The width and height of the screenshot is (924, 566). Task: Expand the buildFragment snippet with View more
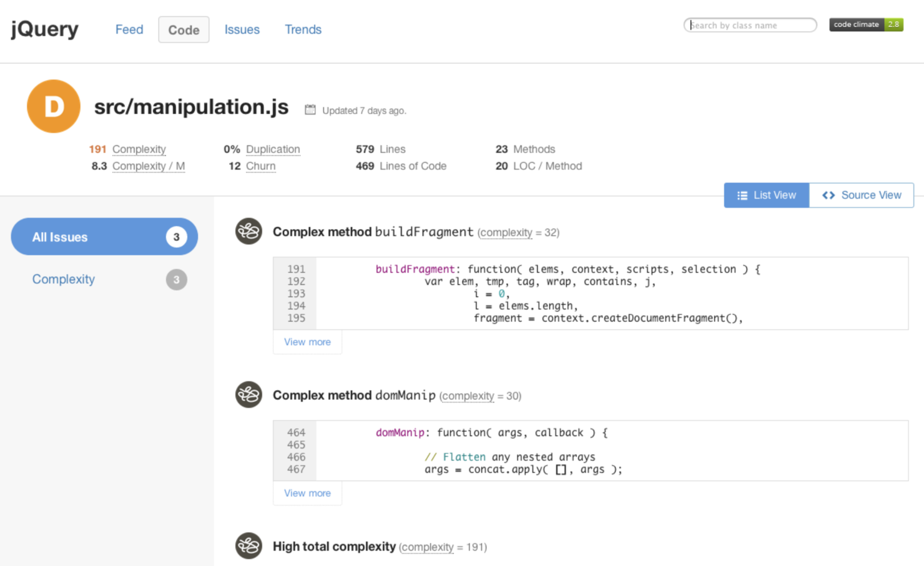tap(307, 342)
